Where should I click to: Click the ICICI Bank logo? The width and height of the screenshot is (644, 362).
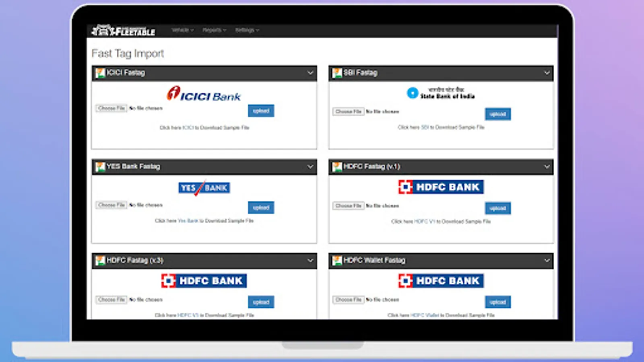click(x=204, y=94)
